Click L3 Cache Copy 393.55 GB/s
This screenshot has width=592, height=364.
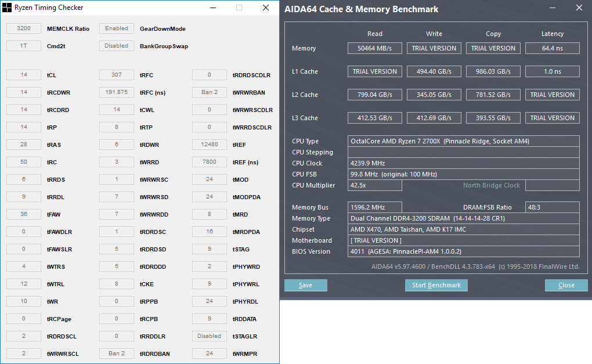(493, 118)
